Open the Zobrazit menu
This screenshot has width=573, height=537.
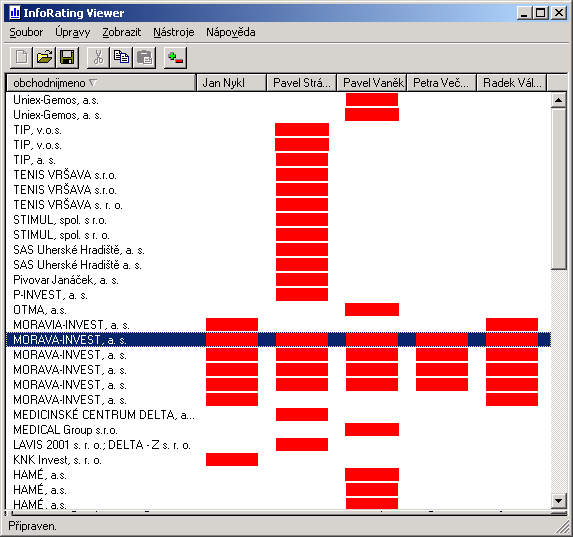(121, 32)
